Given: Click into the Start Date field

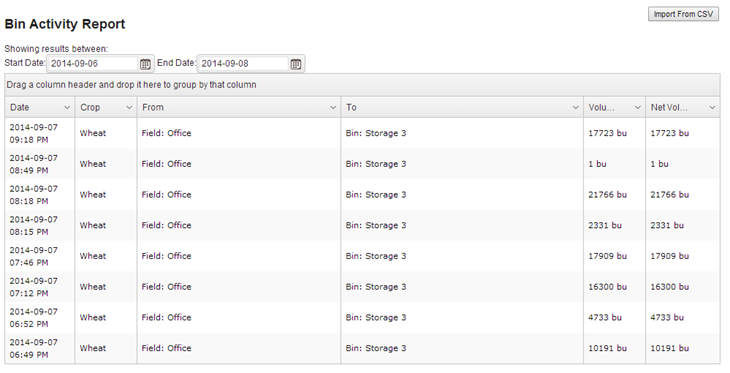Looking at the screenshot, I should (93, 64).
